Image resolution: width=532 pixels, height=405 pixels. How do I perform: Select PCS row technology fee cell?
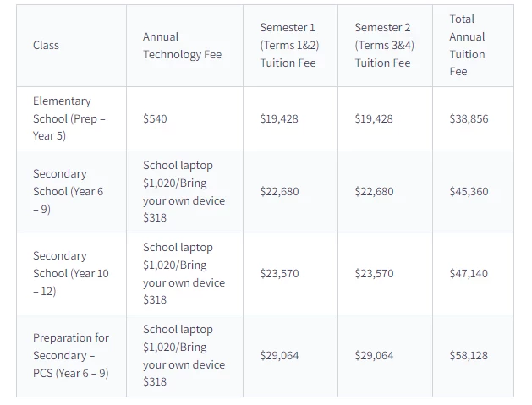click(x=184, y=355)
